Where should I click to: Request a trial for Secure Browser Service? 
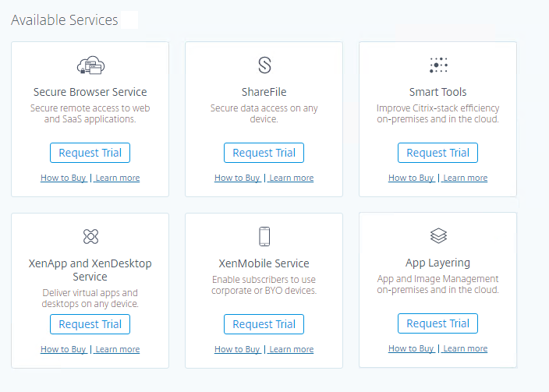pos(90,153)
